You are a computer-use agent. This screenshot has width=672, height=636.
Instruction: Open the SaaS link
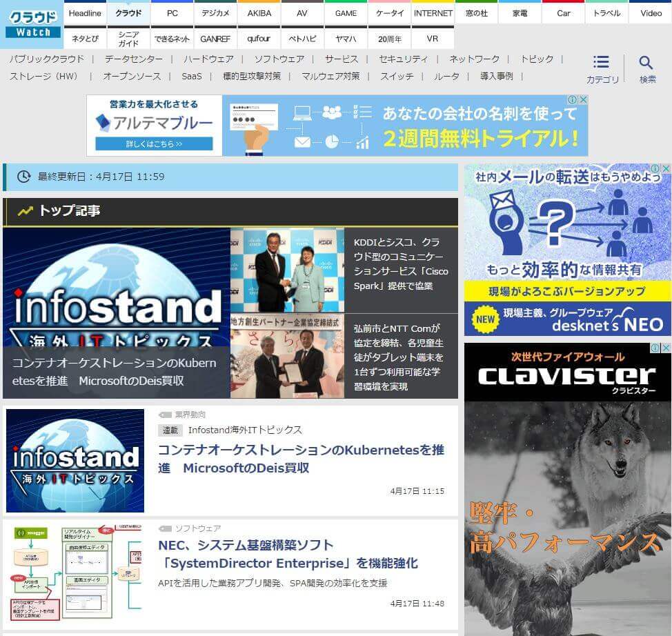pos(191,77)
